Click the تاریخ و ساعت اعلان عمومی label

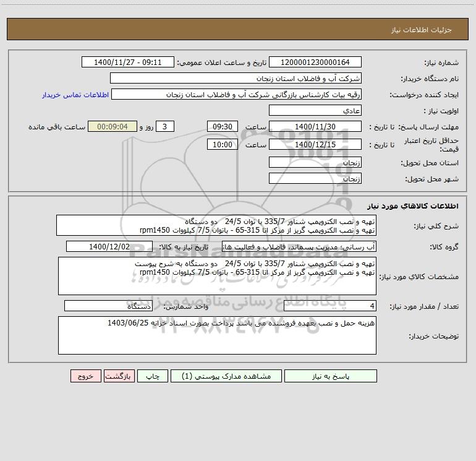point(222,62)
